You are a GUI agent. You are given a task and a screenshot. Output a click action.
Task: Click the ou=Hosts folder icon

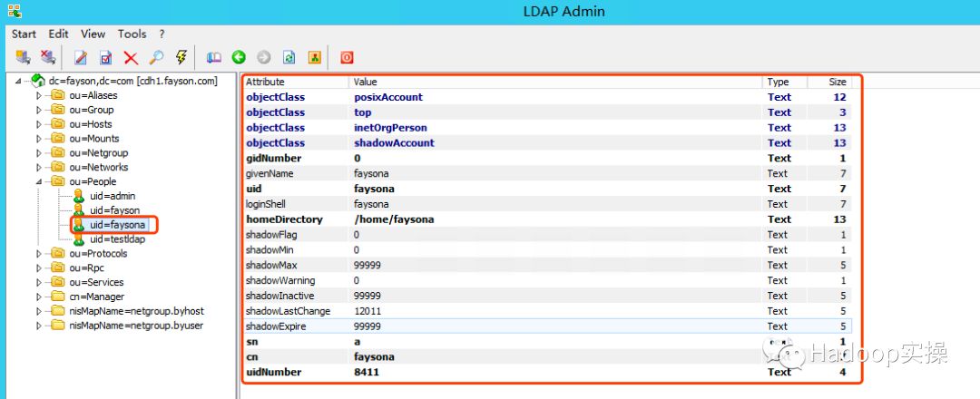click(x=58, y=124)
